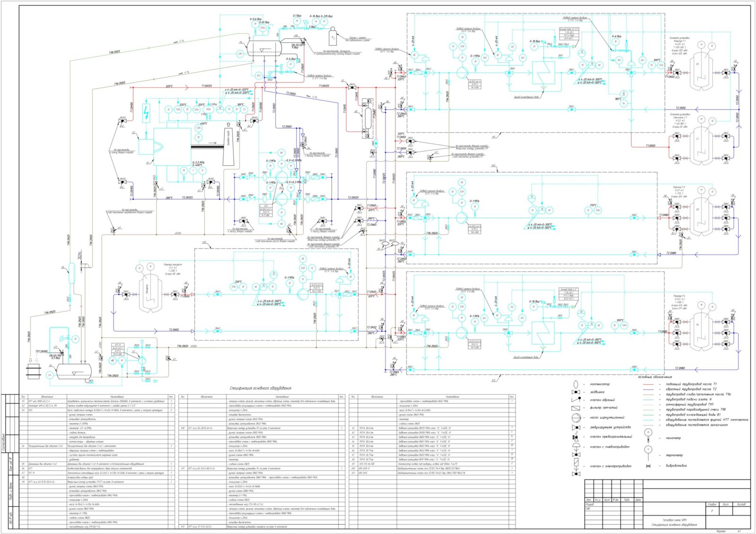Select the клапан с электроприводом legend symbol
Viewport: 756px width, 534px height.
coord(576,467)
